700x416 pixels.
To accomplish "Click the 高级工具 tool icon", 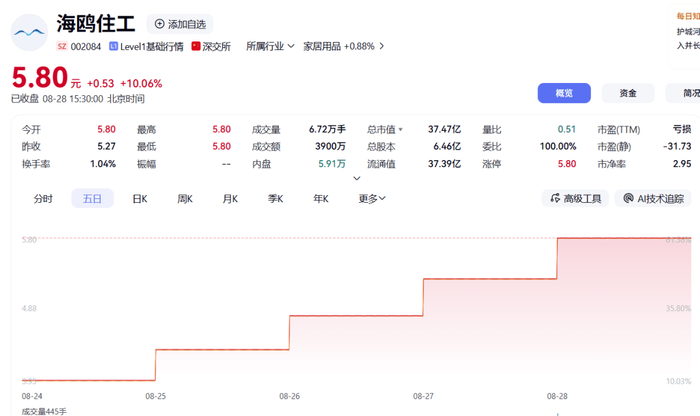I will (x=555, y=198).
